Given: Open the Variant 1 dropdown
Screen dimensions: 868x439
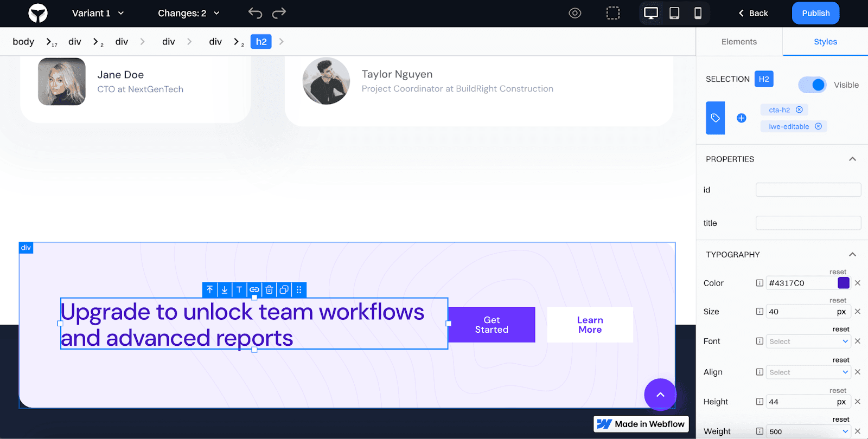Looking at the screenshot, I should point(98,13).
